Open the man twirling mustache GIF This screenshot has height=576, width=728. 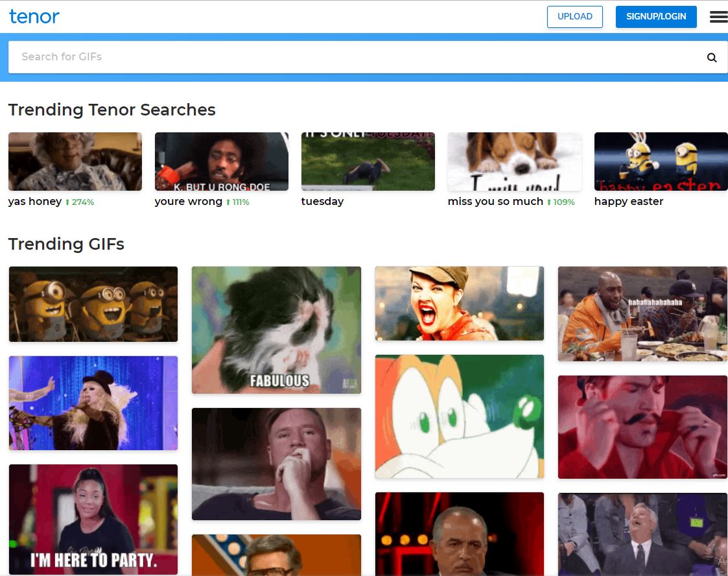click(x=642, y=427)
